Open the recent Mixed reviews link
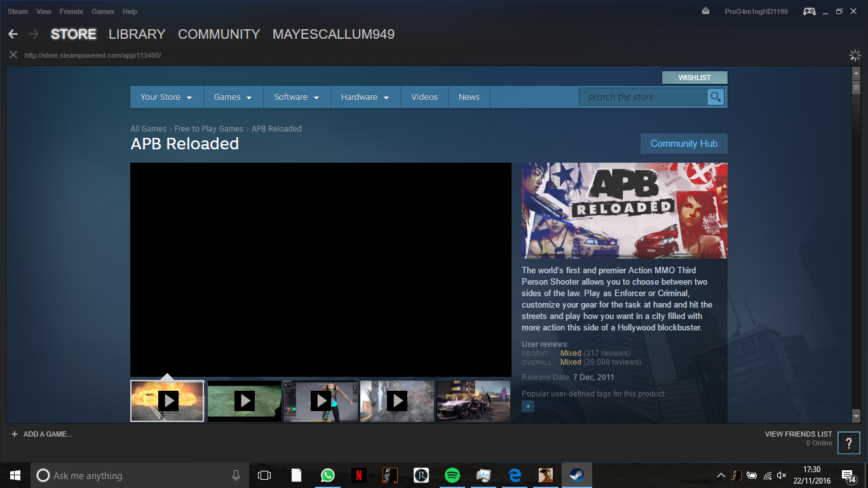The width and height of the screenshot is (868, 488). tap(571, 353)
